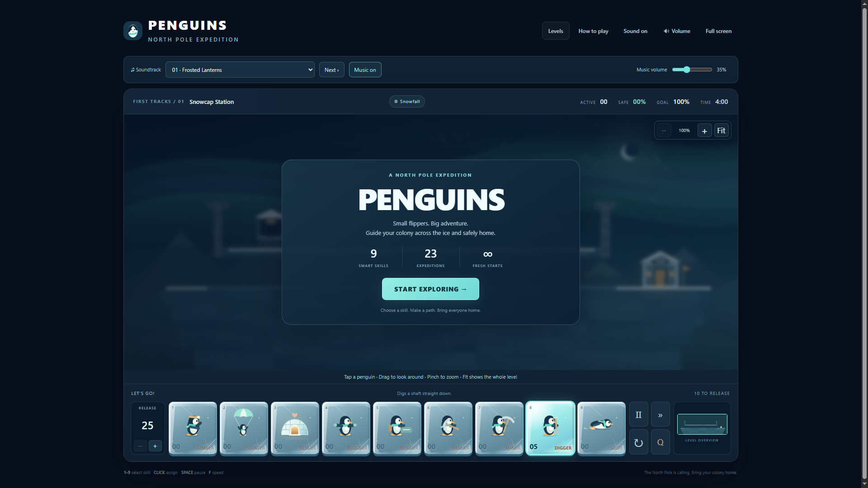
Task: Select the Slide skill card
Action: tap(601, 428)
